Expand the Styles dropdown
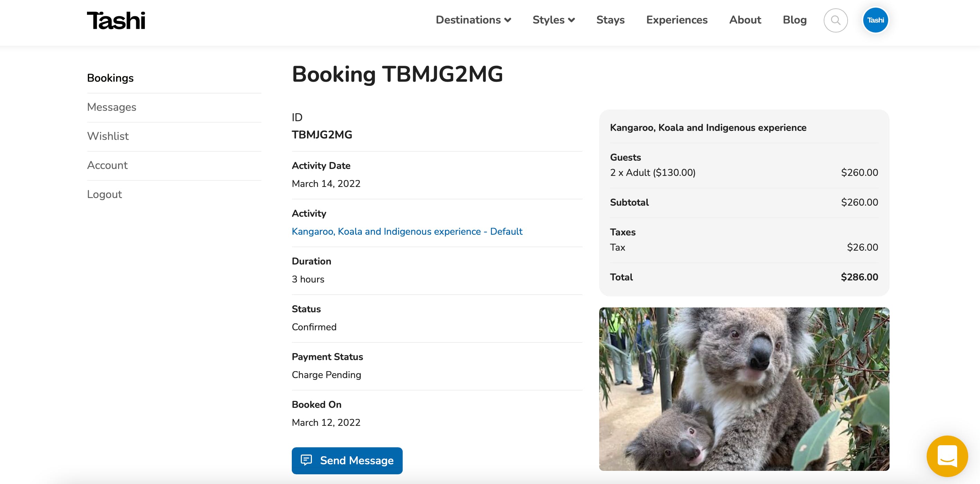 coord(553,20)
